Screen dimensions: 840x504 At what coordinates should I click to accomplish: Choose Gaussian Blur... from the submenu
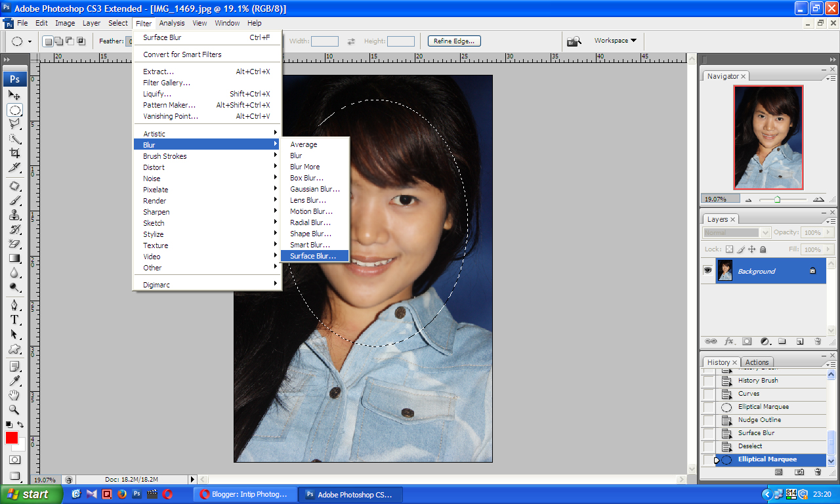pyautogui.click(x=314, y=189)
